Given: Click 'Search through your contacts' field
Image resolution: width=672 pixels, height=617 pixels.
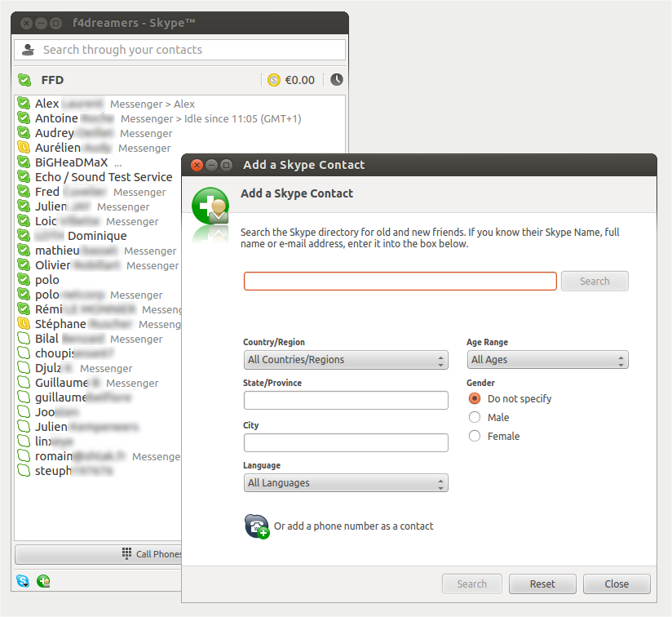Looking at the screenshot, I should (x=179, y=50).
